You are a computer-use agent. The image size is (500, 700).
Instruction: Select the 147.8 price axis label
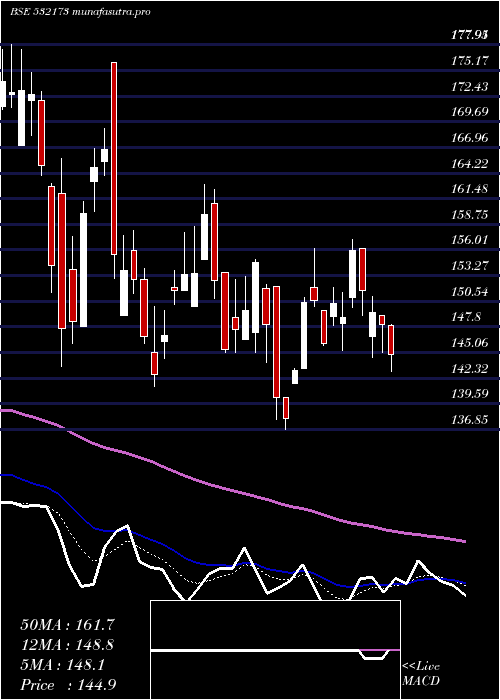click(466, 317)
